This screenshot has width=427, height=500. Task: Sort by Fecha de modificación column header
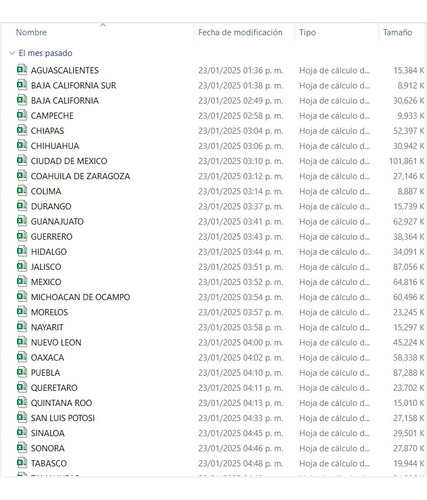(240, 32)
